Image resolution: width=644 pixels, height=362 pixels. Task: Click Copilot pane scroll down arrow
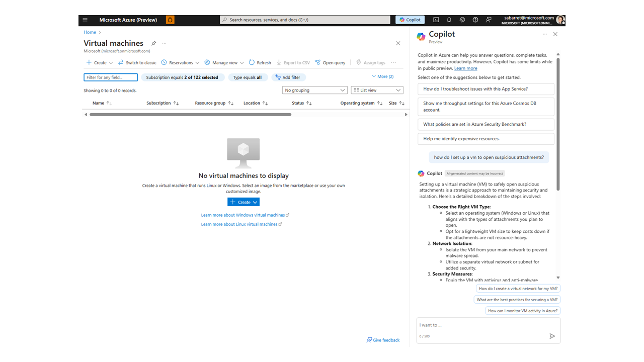(x=558, y=278)
